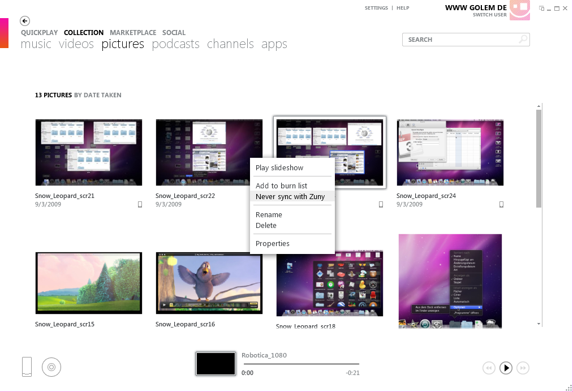Viewport: 573px width, 392px height.
Task: Click the now playing thumbnail for Robotica_1080
Action: (216, 363)
